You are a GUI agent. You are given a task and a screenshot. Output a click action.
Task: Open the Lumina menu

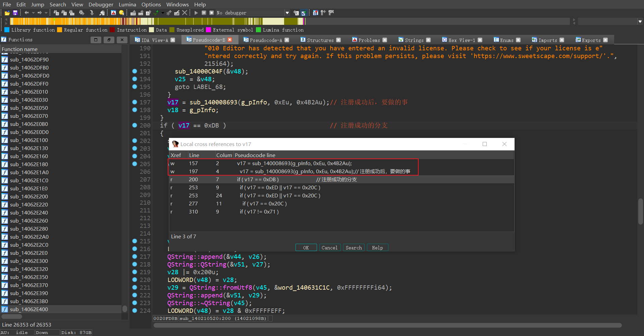(127, 4)
